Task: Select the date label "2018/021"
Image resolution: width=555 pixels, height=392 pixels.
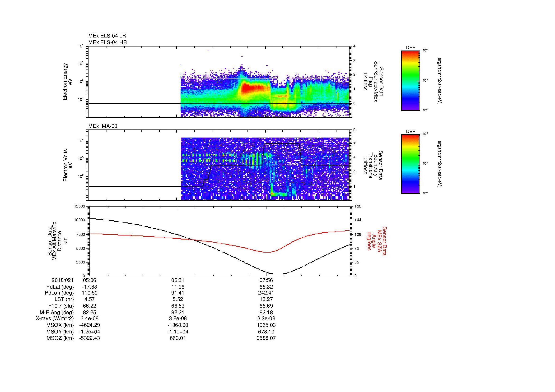Action: click(63, 280)
